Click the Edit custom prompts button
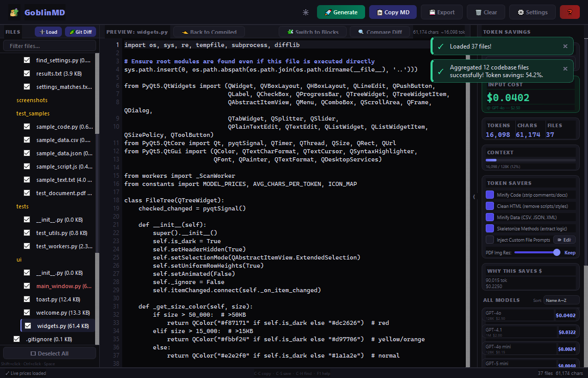Screen dimensions: 588x378 point(565,240)
